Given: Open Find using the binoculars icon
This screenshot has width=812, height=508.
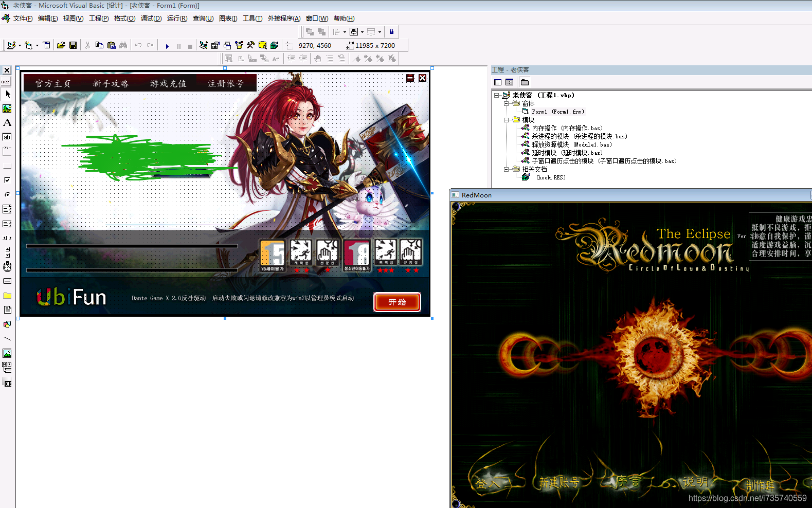Looking at the screenshot, I should click(123, 45).
